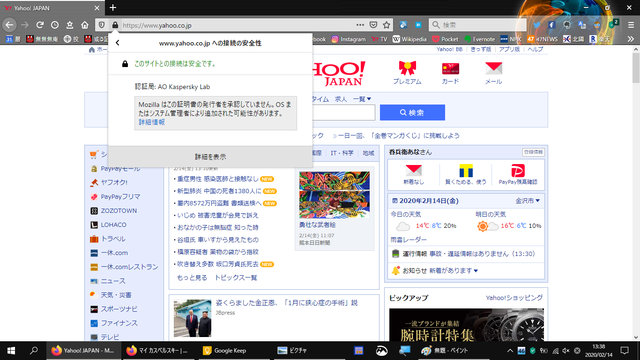Image resolution: width=640 pixels, height=360 pixels.
Task: Open headline いじめ 被害児童が会見で訴え
Action: pyautogui.click(x=218, y=215)
